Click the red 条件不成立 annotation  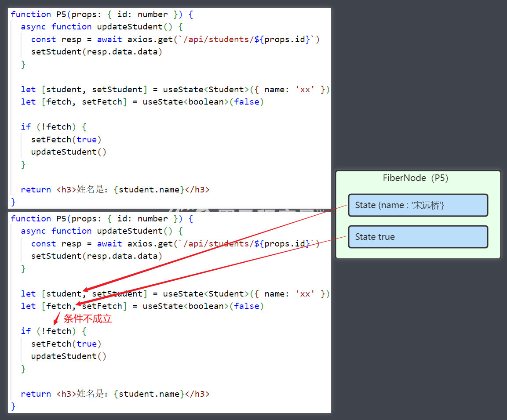pos(88,319)
